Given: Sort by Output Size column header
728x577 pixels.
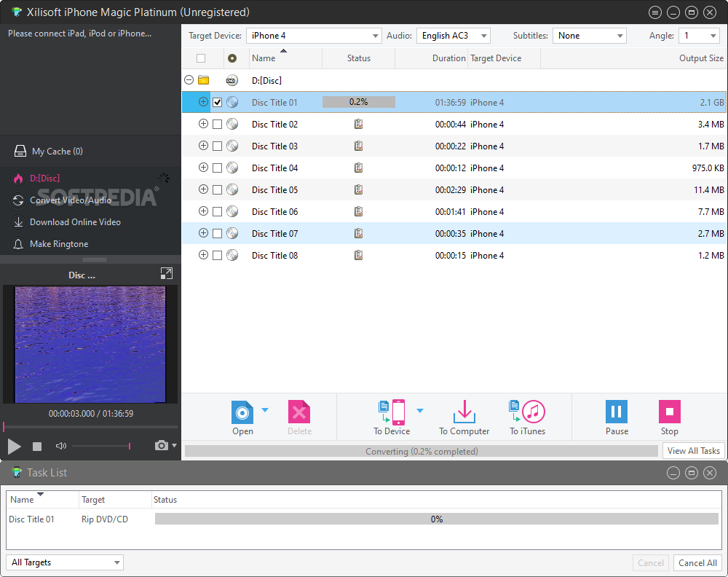Looking at the screenshot, I should tap(633, 58).
